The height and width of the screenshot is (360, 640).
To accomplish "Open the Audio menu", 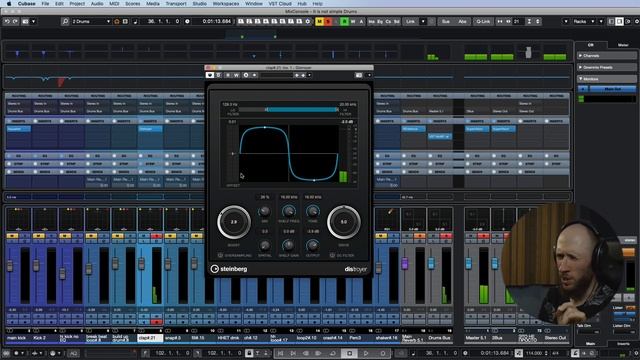I will pos(97,4).
